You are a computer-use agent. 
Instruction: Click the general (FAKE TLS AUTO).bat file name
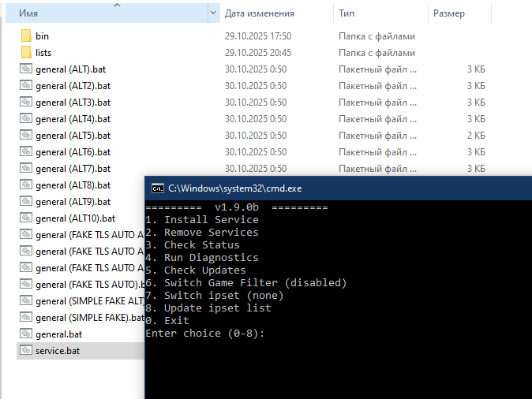coord(90,285)
